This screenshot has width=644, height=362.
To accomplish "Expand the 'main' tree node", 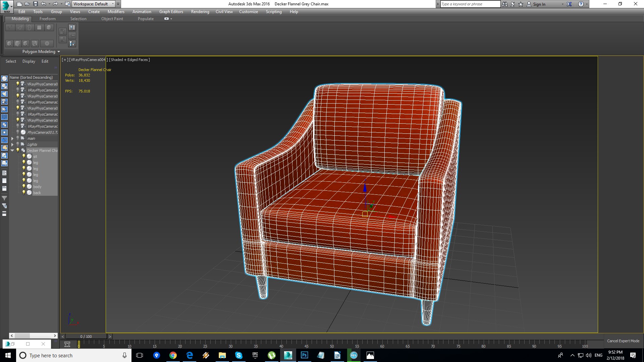I will pos(12,138).
